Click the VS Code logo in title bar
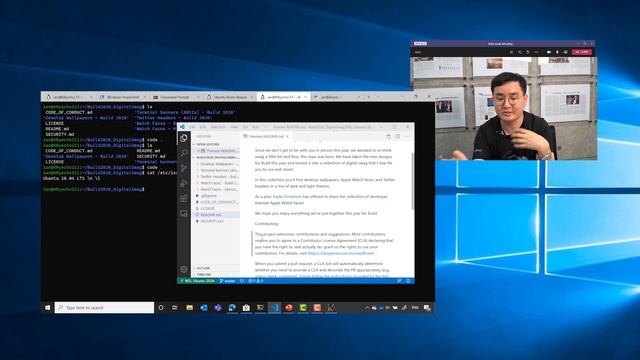The height and width of the screenshot is (360, 640). tap(182, 127)
